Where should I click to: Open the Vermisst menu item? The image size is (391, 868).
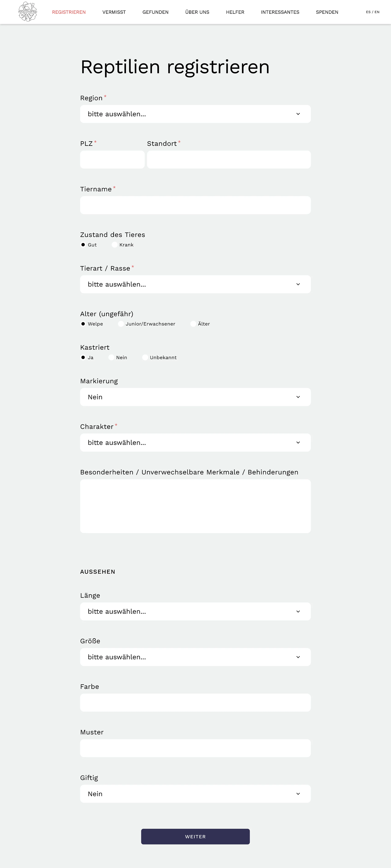pos(114,12)
